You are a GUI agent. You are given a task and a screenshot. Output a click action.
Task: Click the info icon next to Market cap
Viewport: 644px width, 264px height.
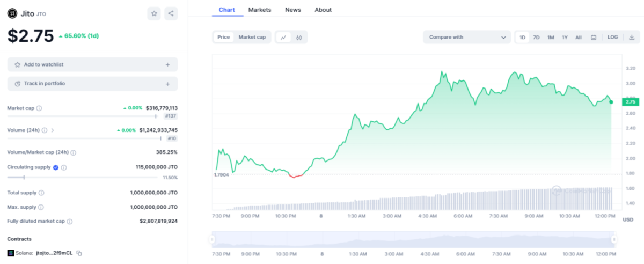coord(39,108)
